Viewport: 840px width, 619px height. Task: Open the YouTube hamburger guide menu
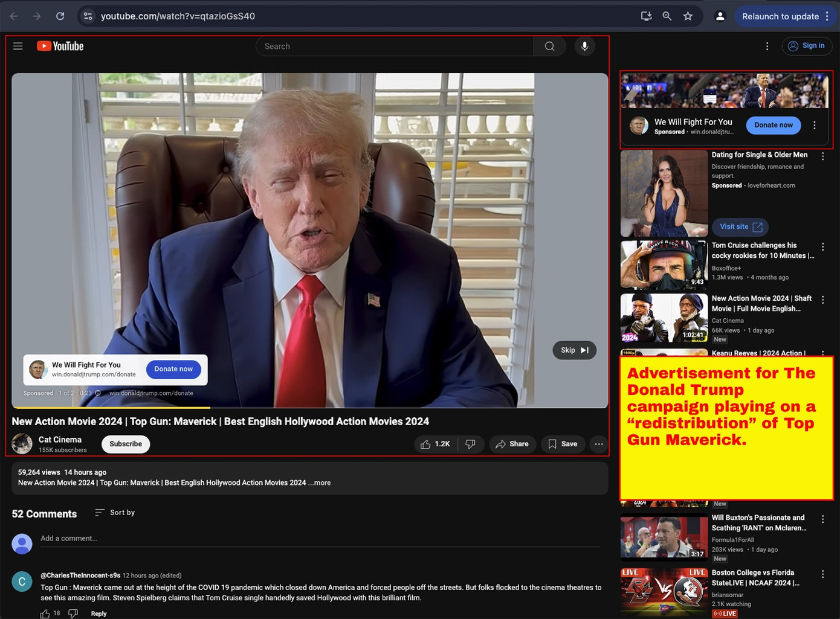[x=18, y=47]
